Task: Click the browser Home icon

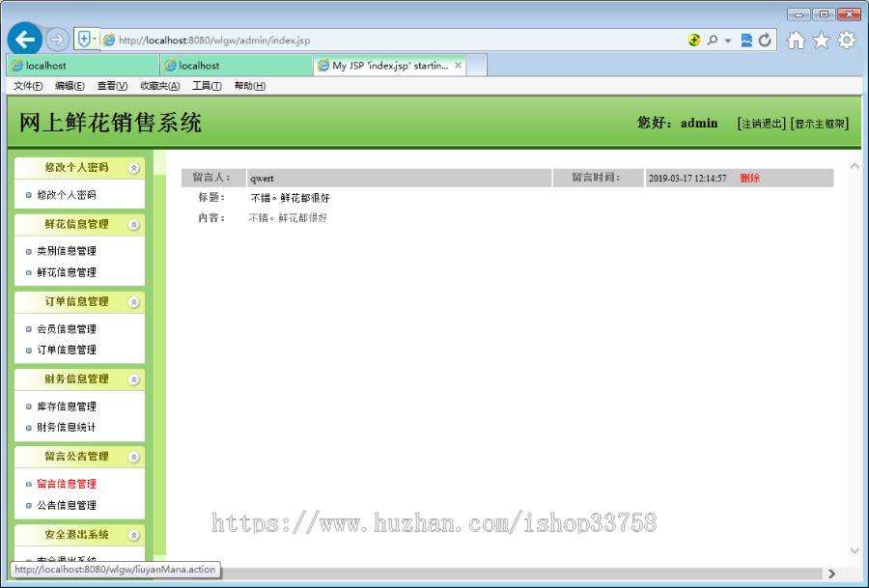Action: pos(796,41)
